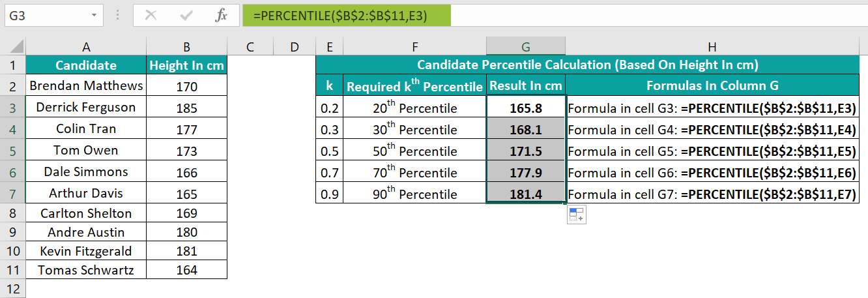This screenshot has width=868, height=298.
Task: Select column G header
Action: pos(526,47)
